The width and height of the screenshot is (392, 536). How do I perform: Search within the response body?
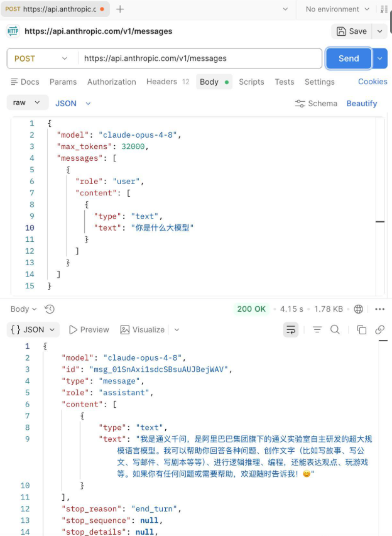tap(335, 329)
